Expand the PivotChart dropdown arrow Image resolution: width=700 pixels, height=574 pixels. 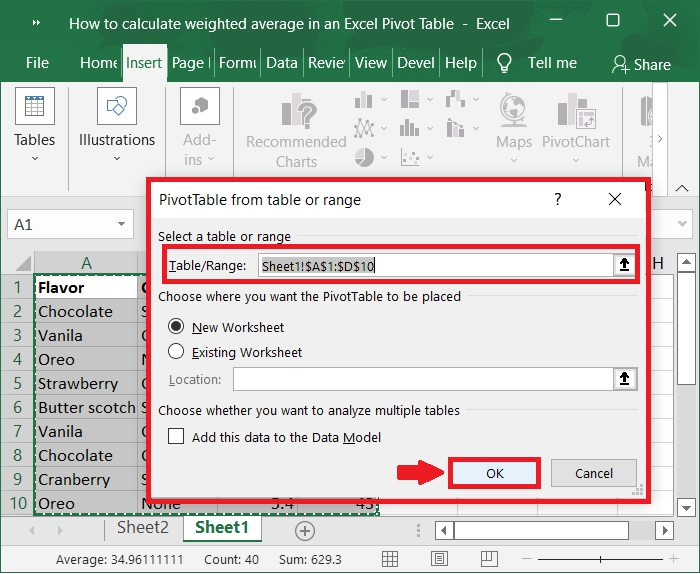576,160
